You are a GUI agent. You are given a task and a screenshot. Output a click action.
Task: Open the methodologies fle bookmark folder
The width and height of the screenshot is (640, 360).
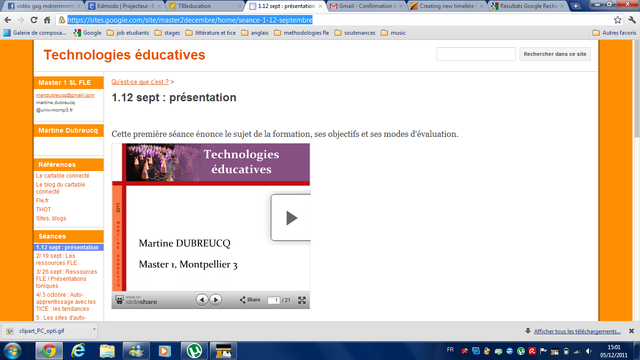pos(301,33)
